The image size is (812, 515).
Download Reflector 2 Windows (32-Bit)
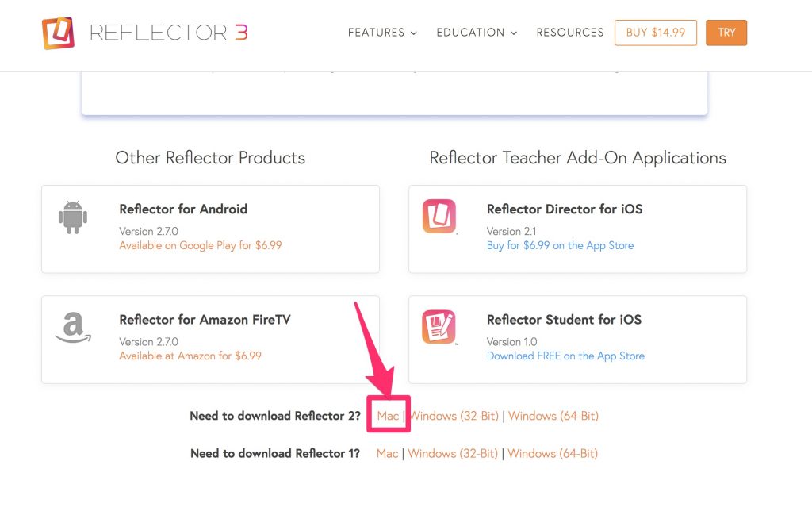(454, 416)
